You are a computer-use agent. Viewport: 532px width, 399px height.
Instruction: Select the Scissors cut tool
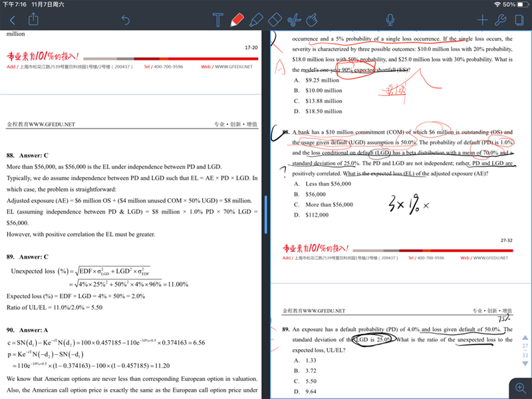click(x=294, y=20)
